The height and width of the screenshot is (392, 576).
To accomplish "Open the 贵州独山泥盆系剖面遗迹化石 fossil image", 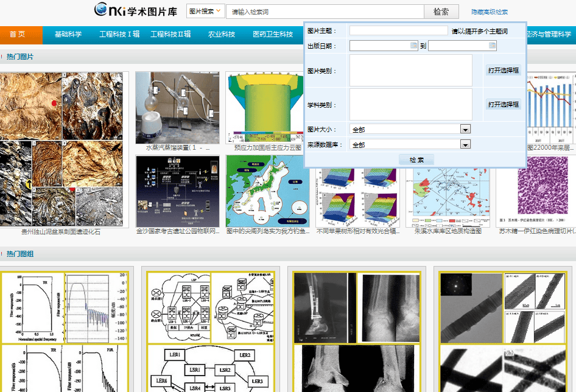I will click(61, 149).
